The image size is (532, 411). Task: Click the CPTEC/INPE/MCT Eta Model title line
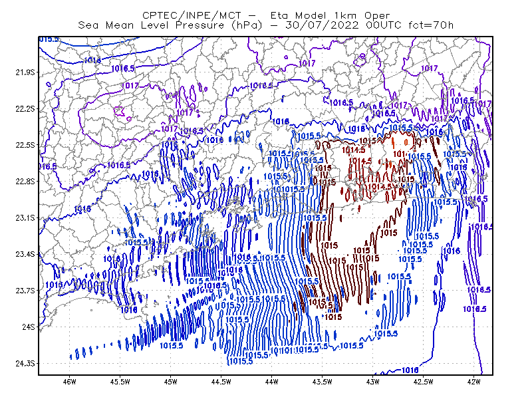266,15
